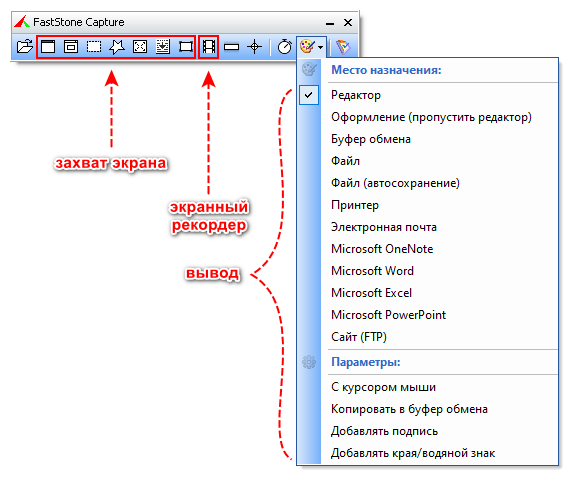Select Capture Freehand Region icon
570x477 pixels.
[117, 47]
